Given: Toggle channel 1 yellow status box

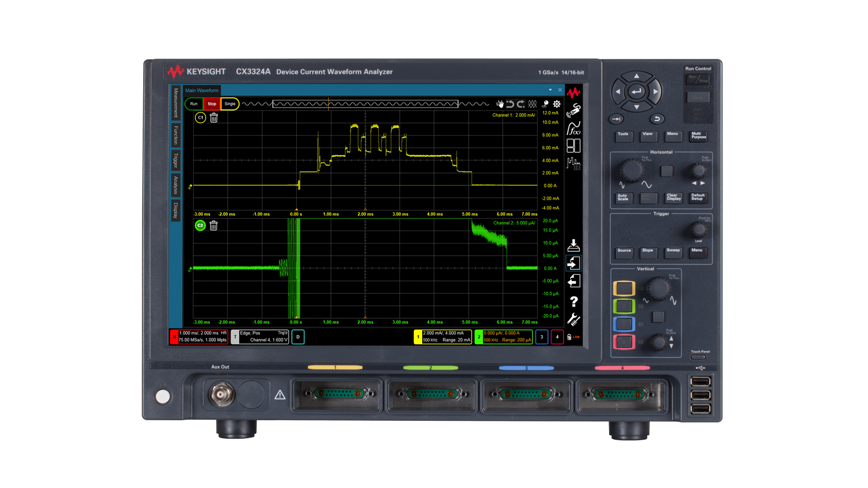Looking at the screenshot, I should 443,337.
